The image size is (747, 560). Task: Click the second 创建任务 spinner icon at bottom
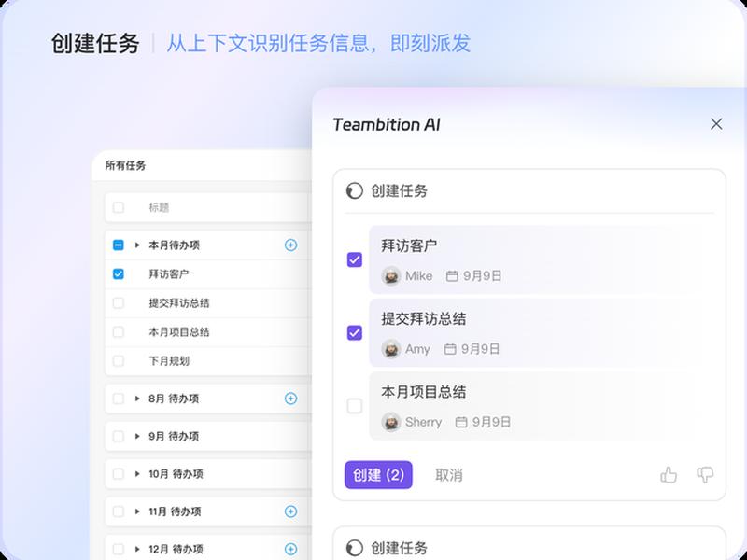point(354,548)
